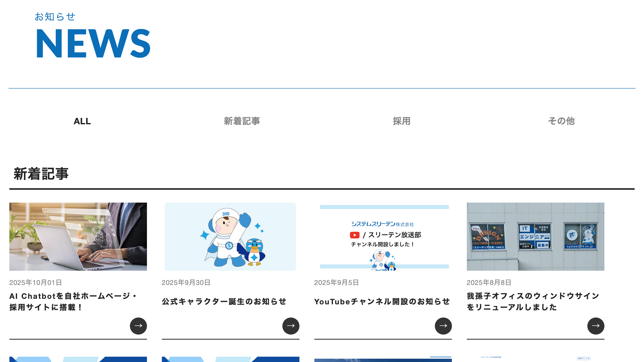Screen dimensions: 644x362
Task: Open the Chat Bot laptop thumbnail
Action: pyautogui.click(x=78, y=236)
